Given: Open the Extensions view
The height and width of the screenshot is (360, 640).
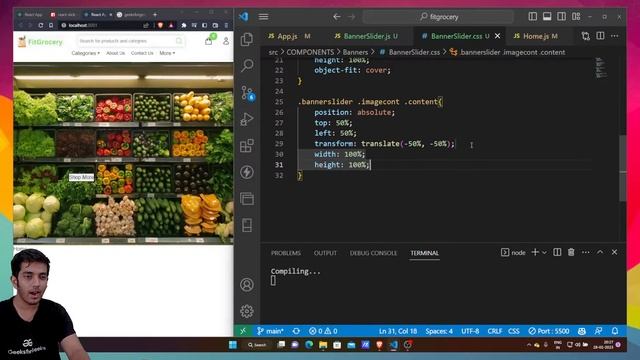Looking at the screenshot, I should pos(247,146).
